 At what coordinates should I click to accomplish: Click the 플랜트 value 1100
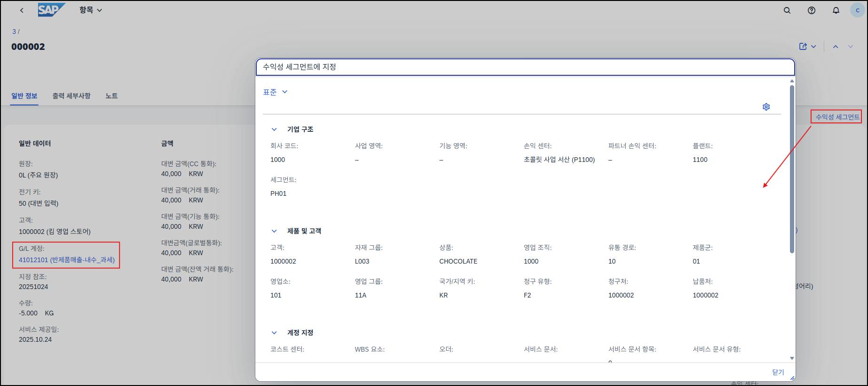[700, 160]
